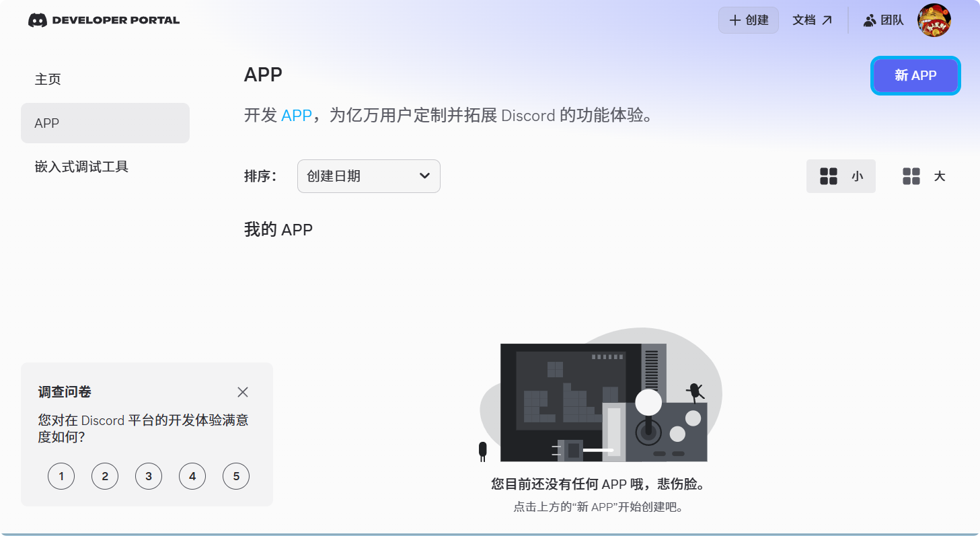Close the 调查问卷 survey card
Viewport: 980px width, 536px height.
click(243, 392)
